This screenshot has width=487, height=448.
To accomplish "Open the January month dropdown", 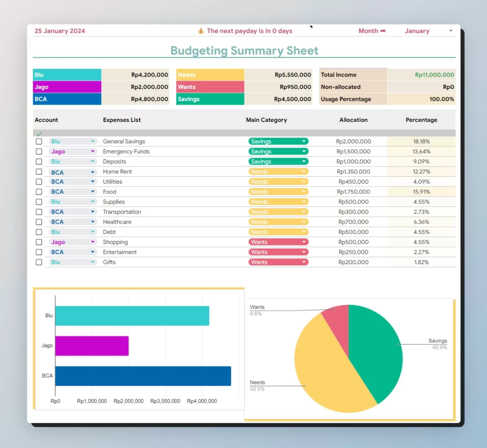I will click(450, 31).
